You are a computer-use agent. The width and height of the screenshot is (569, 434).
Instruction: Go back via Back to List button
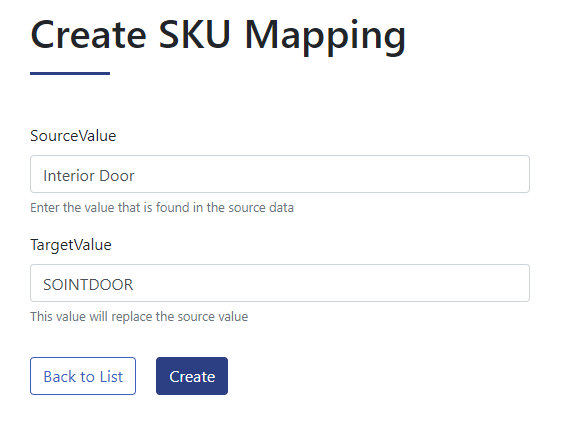[x=83, y=376]
